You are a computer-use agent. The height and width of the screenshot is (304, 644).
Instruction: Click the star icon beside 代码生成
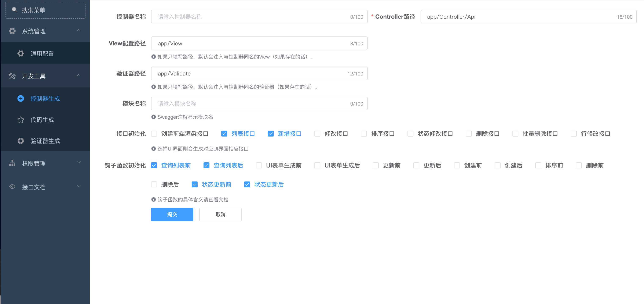pos(21,120)
